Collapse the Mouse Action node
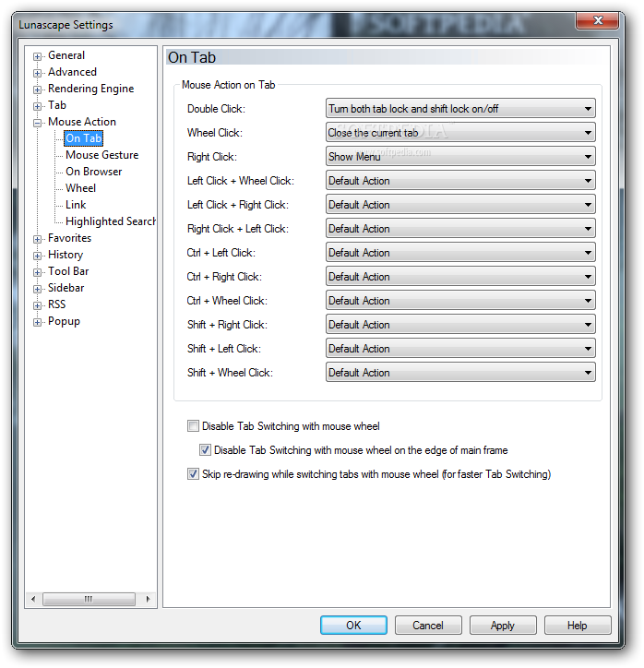The height and width of the screenshot is (668, 644). click(38, 123)
